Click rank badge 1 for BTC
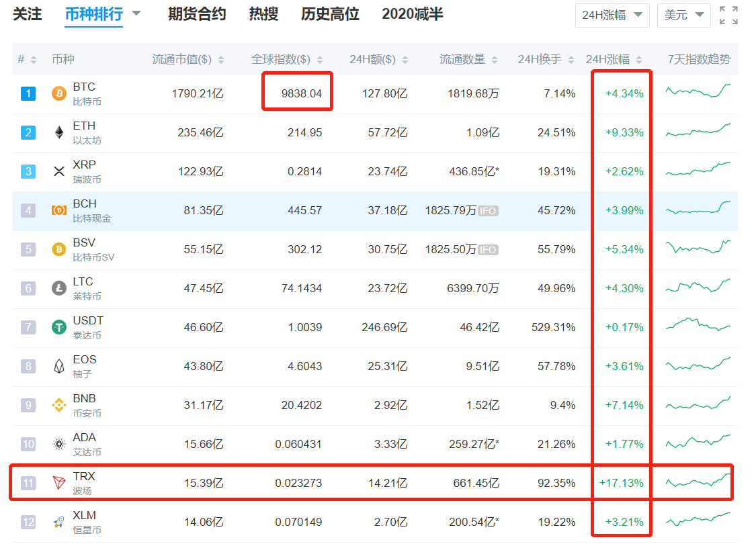This screenshot has height=544, width=756. point(28,93)
